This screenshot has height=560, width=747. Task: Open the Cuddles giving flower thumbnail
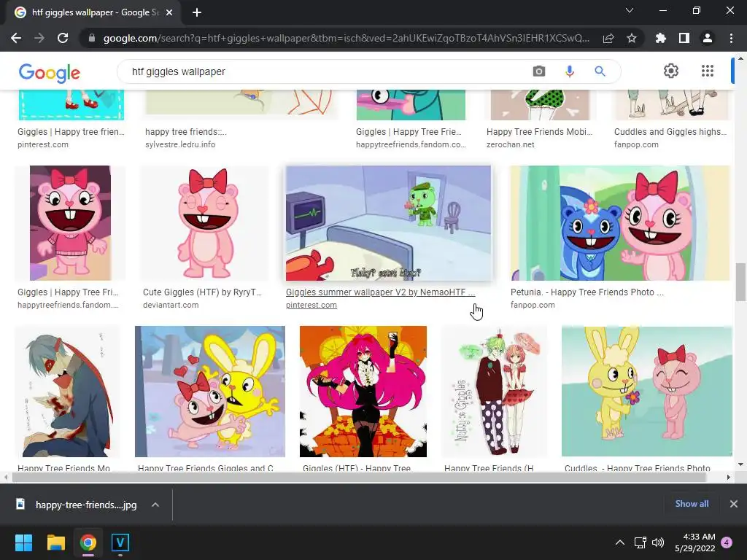646,392
